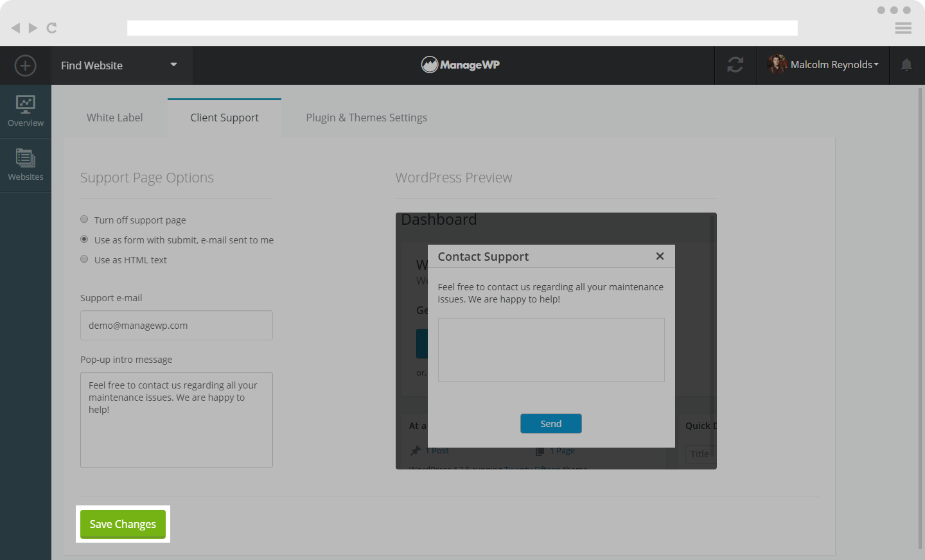
Task: Click the sync refresh icon
Action: point(736,65)
